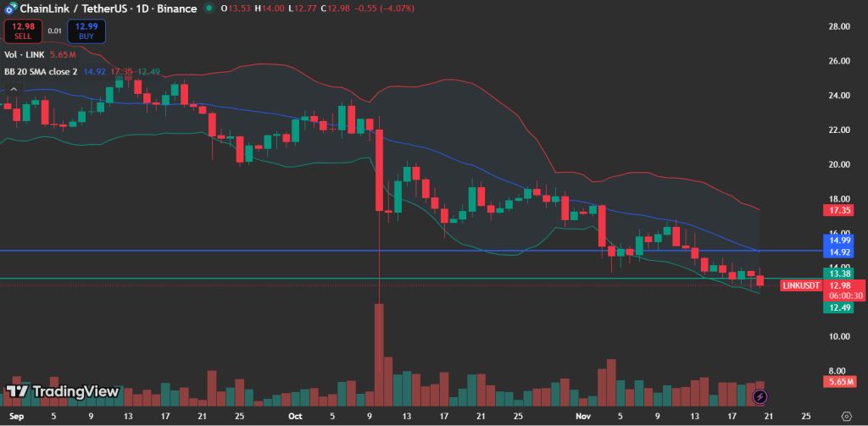Select the BB 20 SMA close 2 legend
Image resolution: width=868 pixels, height=426 pixels.
(x=41, y=71)
